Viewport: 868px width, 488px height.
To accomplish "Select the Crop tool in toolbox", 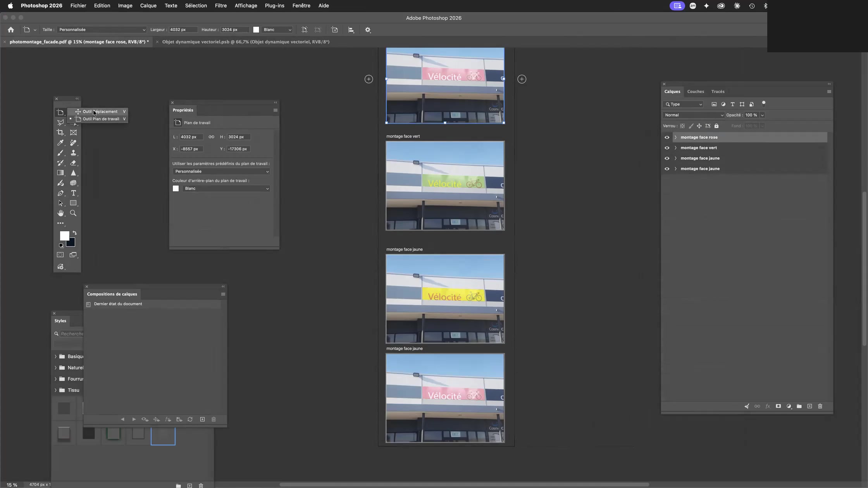I will (60, 132).
